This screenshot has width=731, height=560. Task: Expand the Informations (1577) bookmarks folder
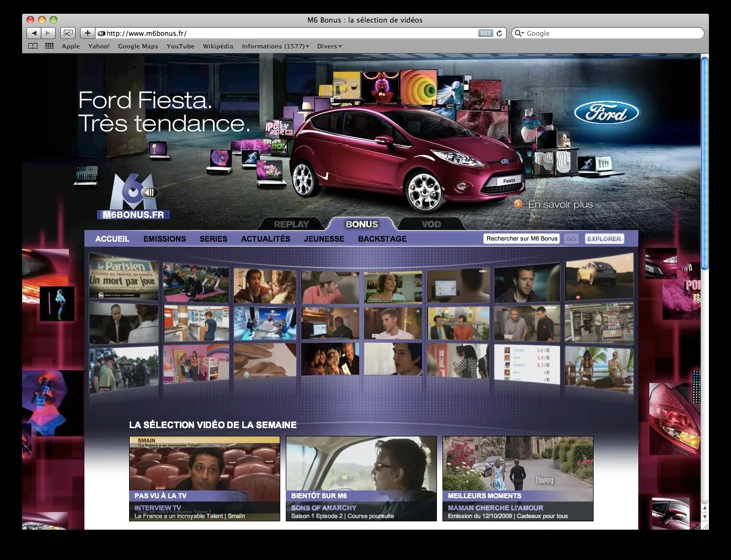275,46
